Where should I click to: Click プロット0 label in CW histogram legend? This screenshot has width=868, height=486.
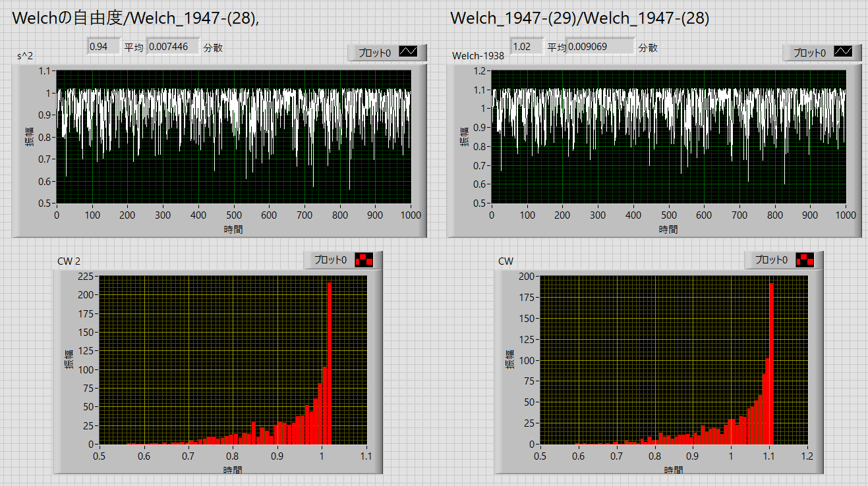point(771,260)
